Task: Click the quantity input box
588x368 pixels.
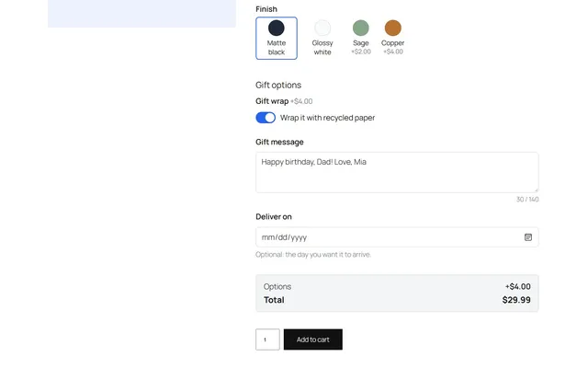Action: tap(267, 339)
